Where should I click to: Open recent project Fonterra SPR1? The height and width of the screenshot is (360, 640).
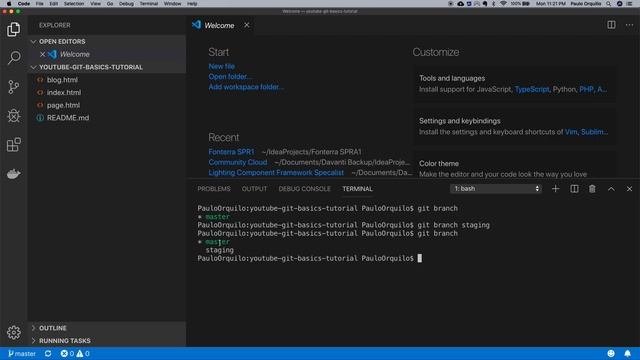[x=231, y=152]
